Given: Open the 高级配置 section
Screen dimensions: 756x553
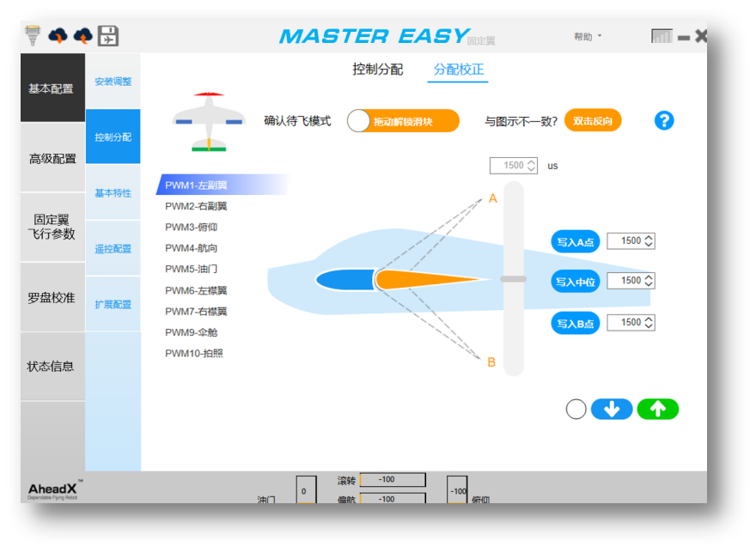Looking at the screenshot, I should [52, 158].
